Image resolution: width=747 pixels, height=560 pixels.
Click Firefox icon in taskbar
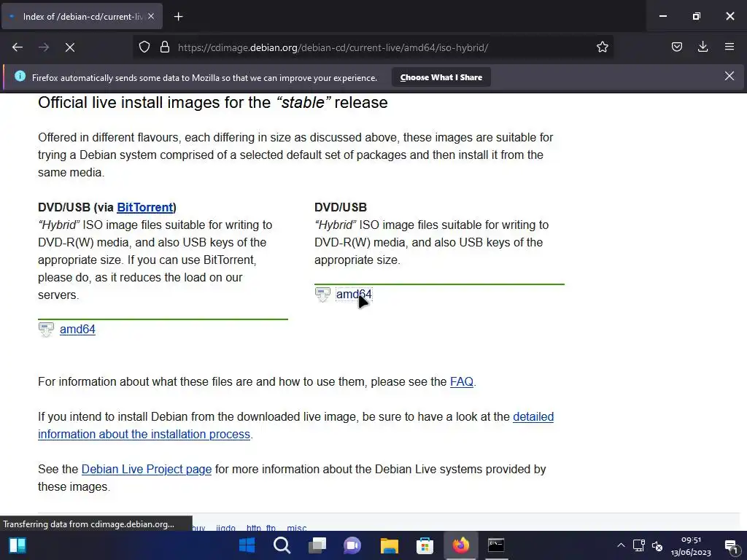pyautogui.click(x=460, y=545)
